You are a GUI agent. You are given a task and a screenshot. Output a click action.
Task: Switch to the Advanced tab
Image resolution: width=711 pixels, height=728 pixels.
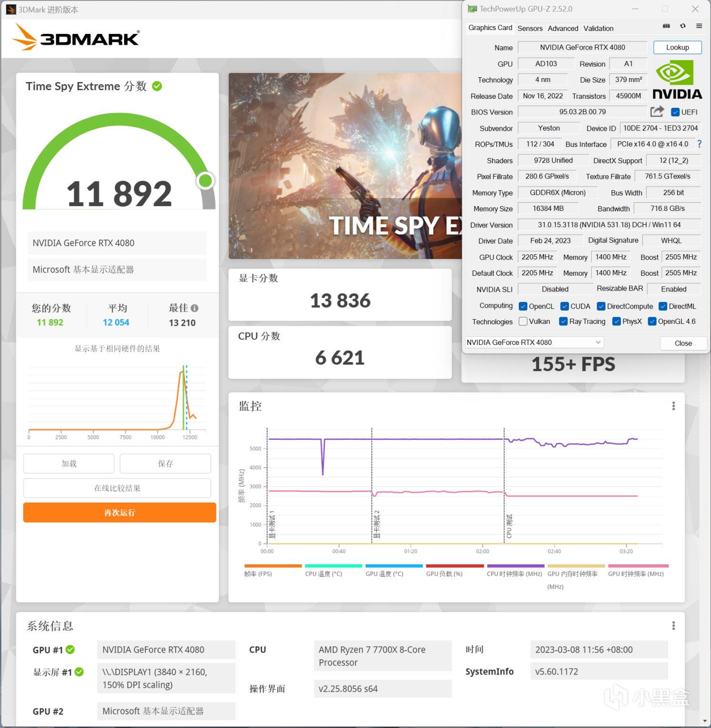(563, 29)
